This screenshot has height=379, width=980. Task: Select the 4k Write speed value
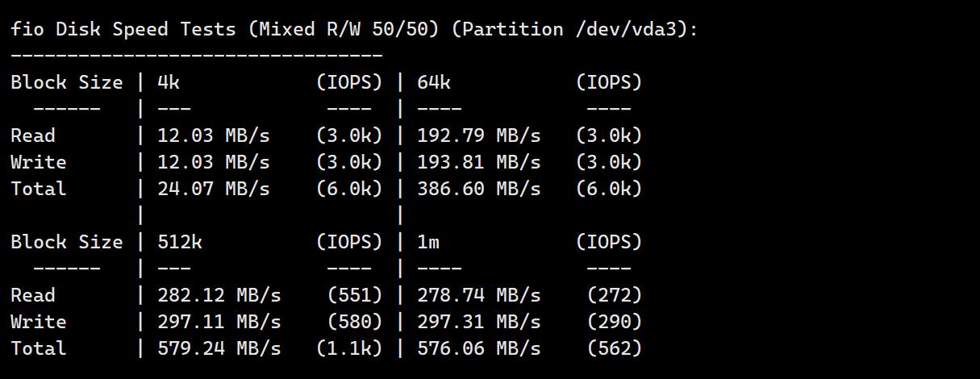point(213,162)
